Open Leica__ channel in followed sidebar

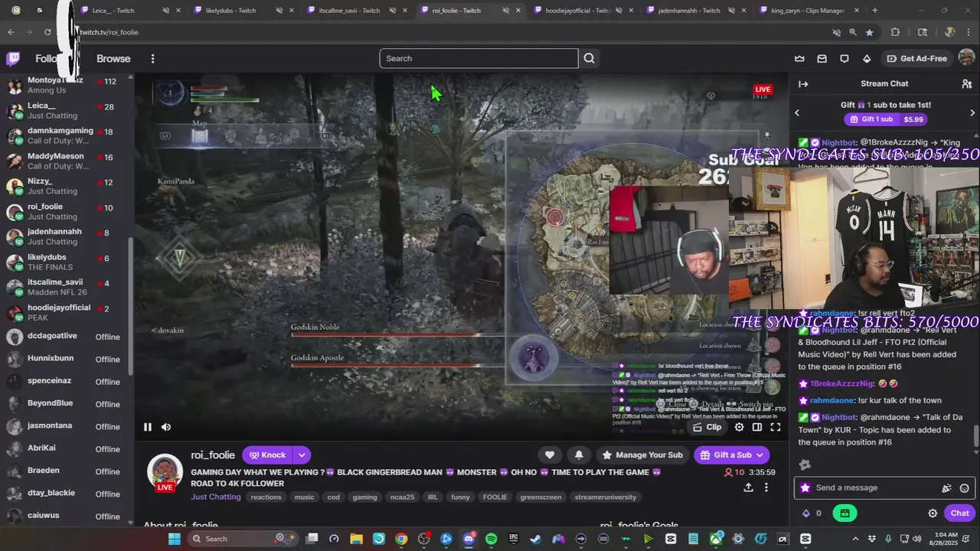67,110
